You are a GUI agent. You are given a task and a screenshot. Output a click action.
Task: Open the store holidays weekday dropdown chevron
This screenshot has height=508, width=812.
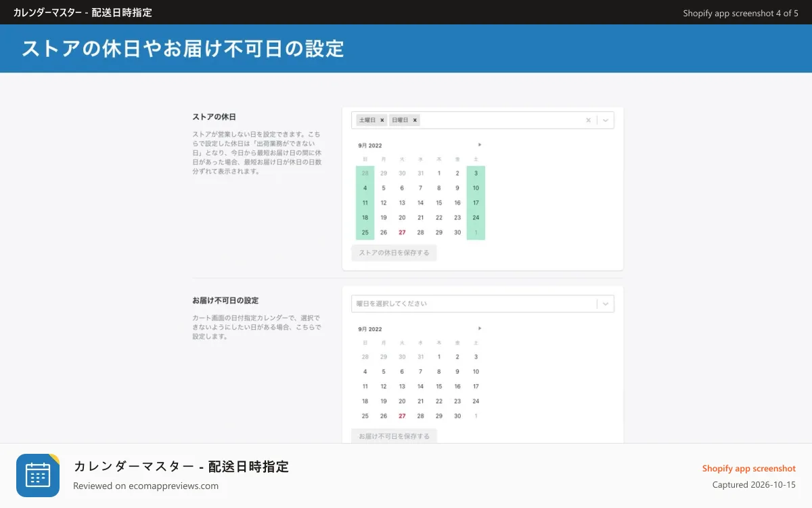coord(606,120)
